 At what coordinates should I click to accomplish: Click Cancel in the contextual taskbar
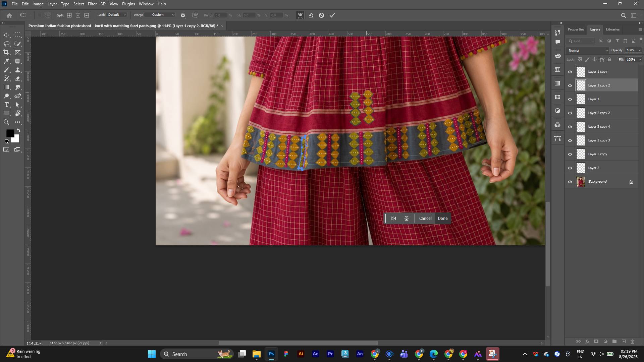click(425, 219)
